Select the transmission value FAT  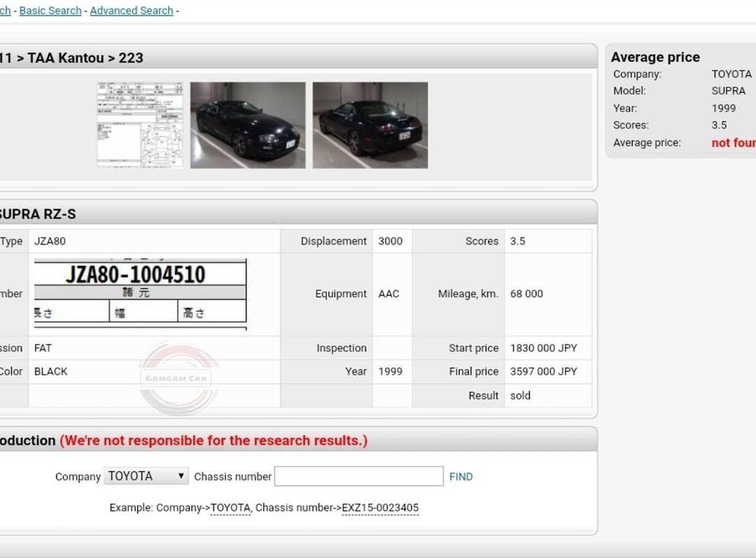[43, 348]
